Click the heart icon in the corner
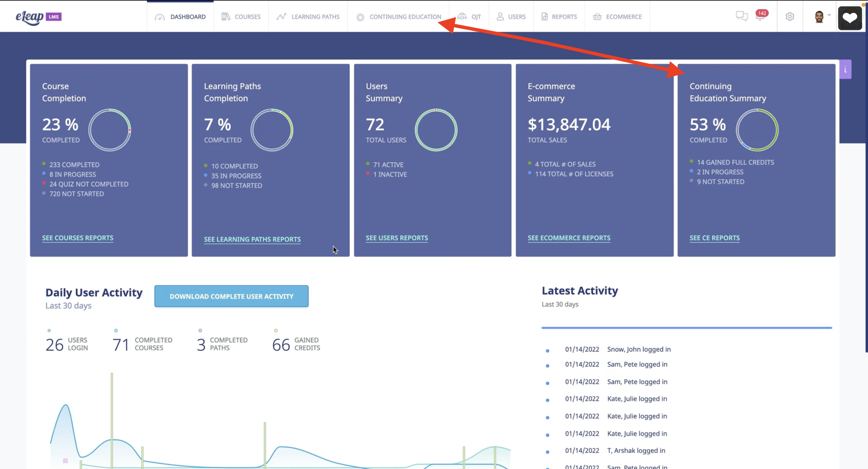 tap(850, 18)
